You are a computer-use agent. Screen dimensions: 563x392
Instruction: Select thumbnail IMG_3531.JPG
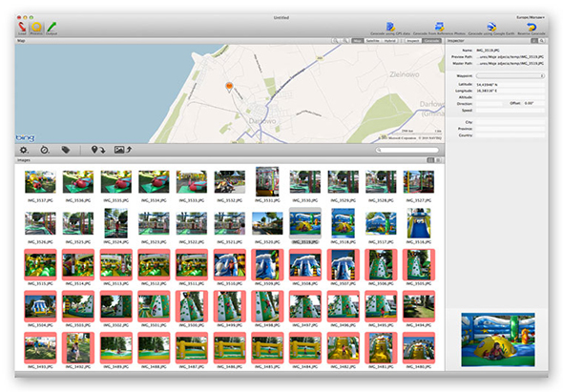267,181
